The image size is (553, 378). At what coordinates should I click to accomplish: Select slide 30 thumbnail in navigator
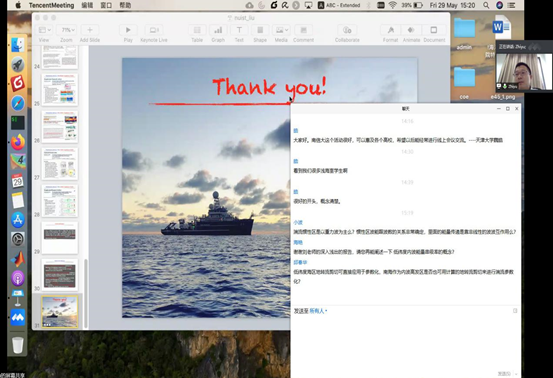(x=60, y=275)
